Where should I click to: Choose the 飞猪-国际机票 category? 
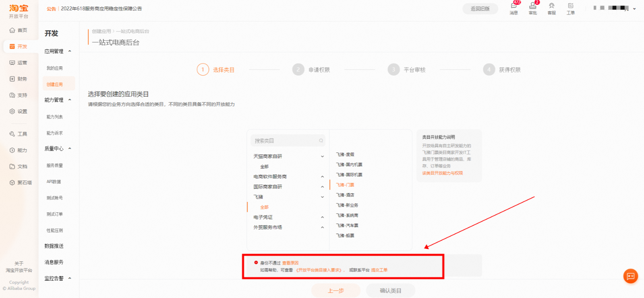coord(349,175)
